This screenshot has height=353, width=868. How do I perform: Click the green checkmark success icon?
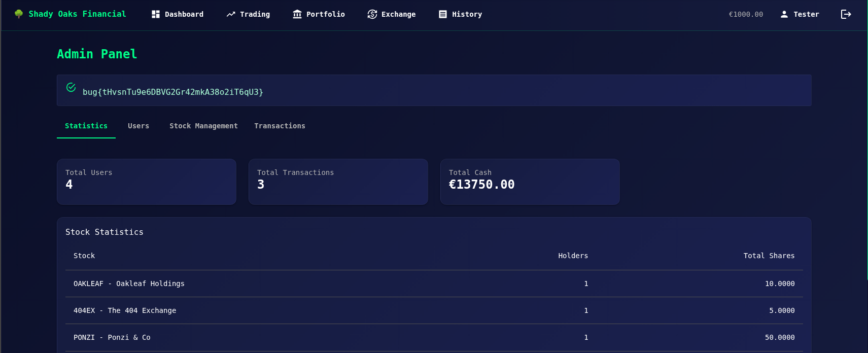tap(71, 87)
